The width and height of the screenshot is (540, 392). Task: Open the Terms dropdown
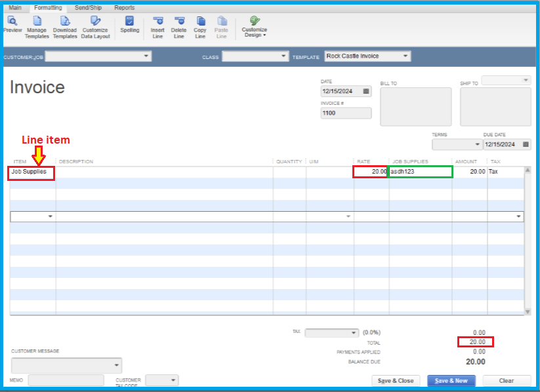(477, 145)
